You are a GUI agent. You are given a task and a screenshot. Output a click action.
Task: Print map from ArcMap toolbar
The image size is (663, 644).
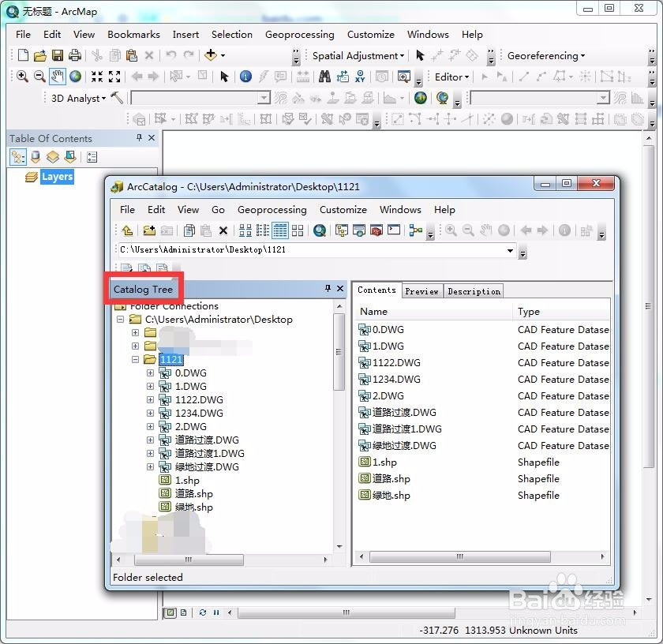point(75,55)
